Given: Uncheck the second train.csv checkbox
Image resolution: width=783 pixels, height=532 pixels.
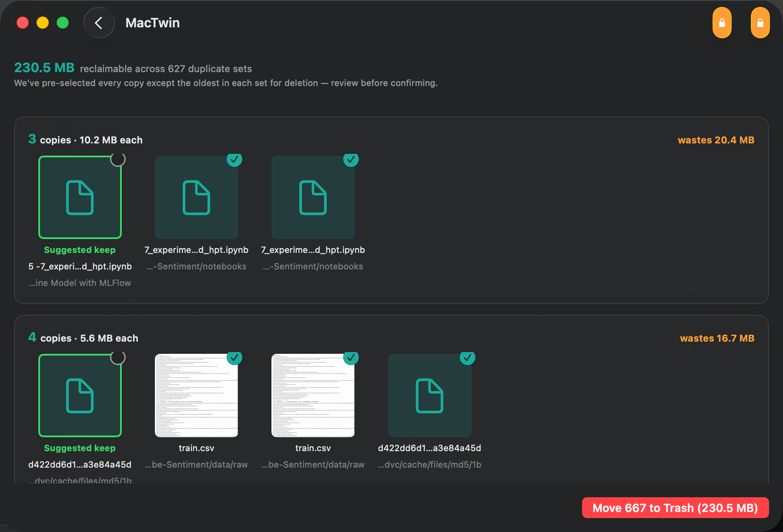Looking at the screenshot, I should [351, 357].
